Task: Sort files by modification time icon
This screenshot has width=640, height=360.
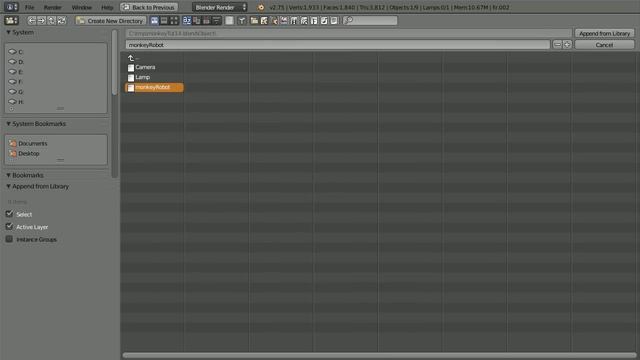Action: (x=207, y=20)
